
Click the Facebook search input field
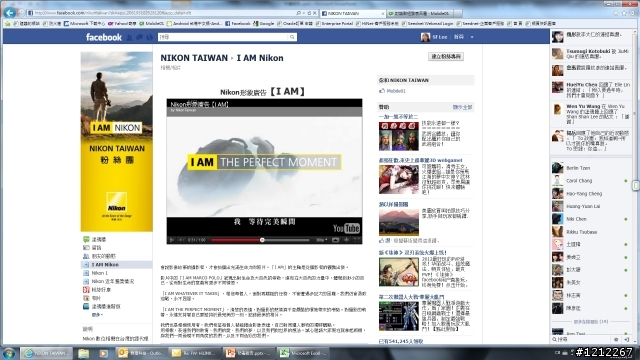[x=224, y=37]
